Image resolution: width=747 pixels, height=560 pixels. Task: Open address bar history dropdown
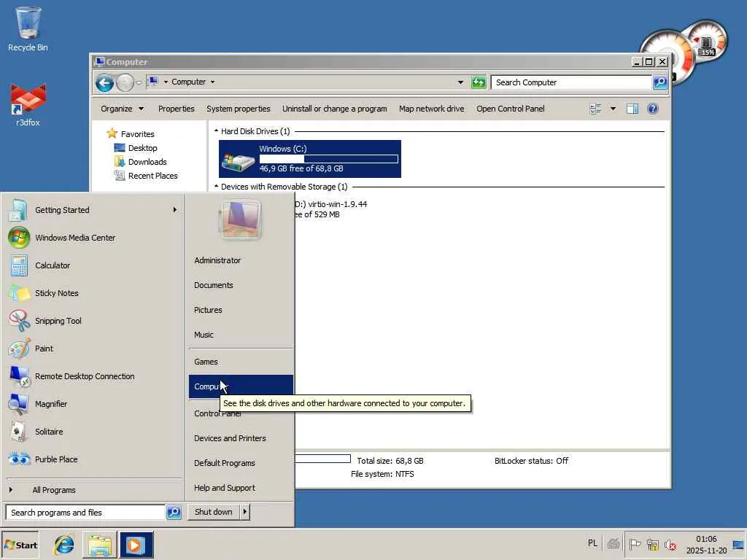(x=460, y=82)
